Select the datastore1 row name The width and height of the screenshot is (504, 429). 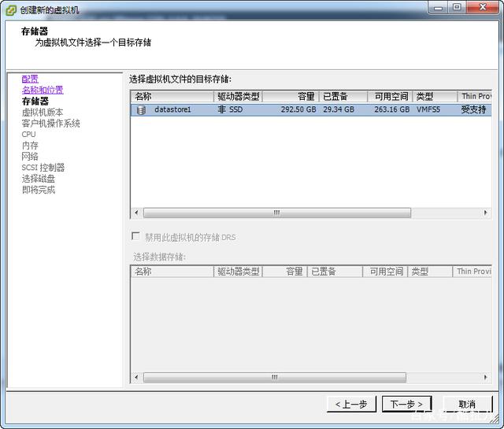click(172, 109)
